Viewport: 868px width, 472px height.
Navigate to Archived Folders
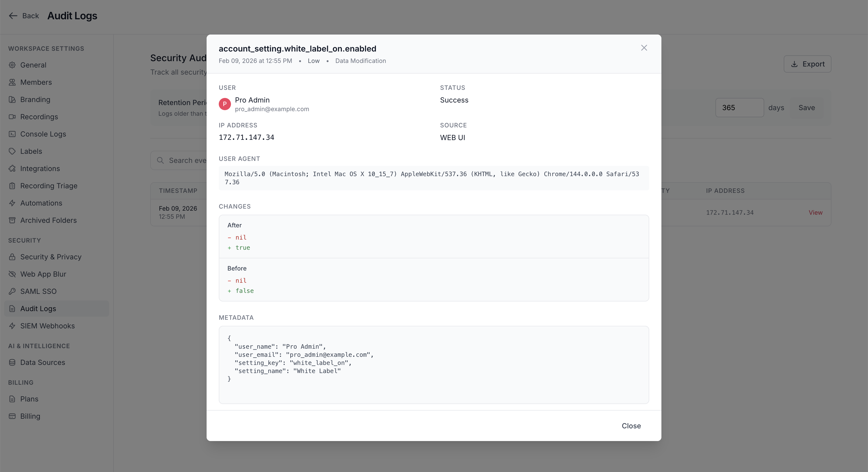pyautogui.click(x=48, y=220)
